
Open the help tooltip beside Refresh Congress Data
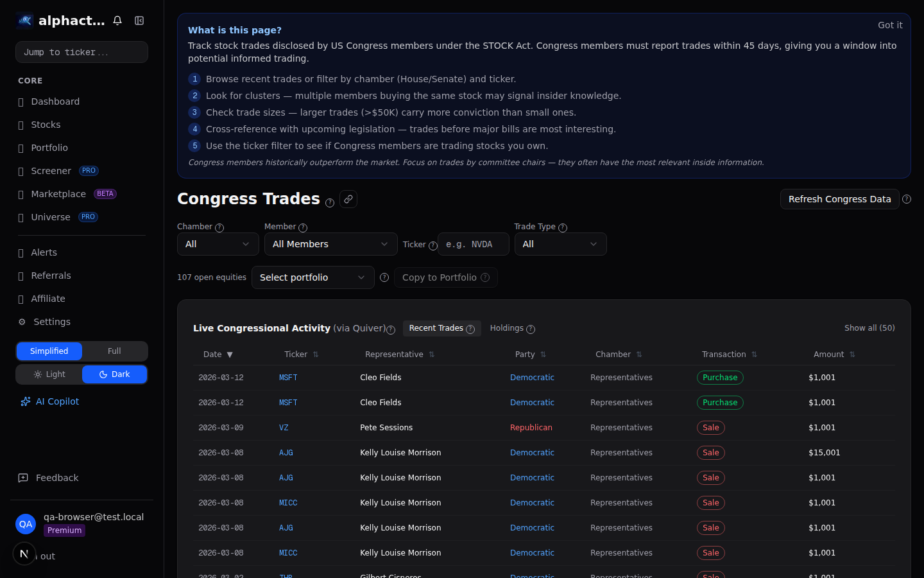tap(906, 199)
